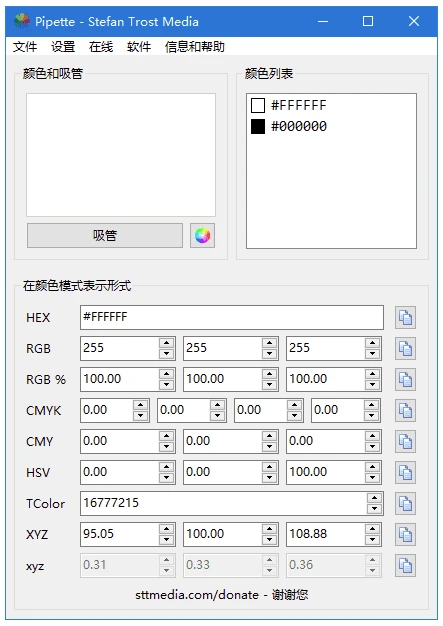Increase the HSV value field (100.00)
The width and height of the screenshot is (443, 626).
coord(372,467)
